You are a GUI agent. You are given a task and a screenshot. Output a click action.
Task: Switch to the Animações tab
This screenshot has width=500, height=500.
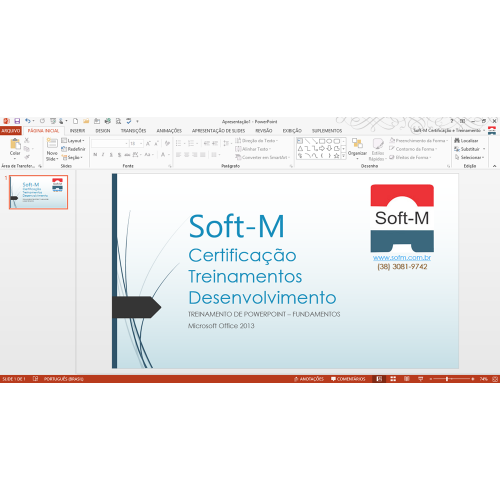169,131
